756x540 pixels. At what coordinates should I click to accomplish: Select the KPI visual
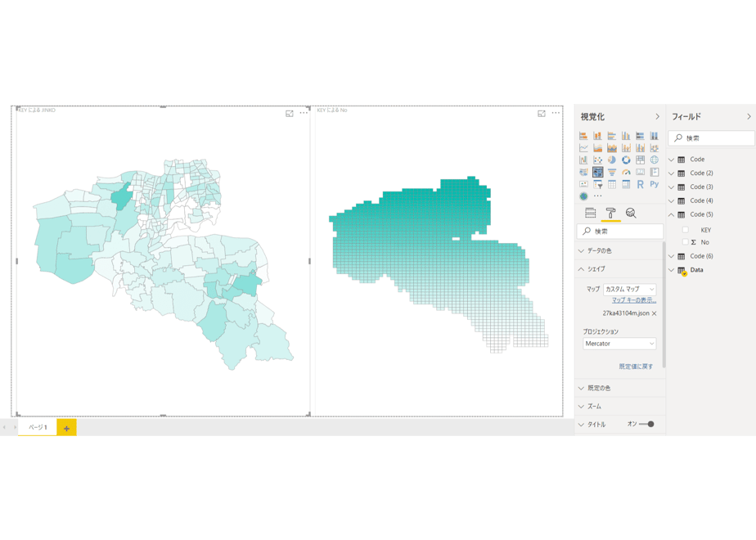[583, 184]
